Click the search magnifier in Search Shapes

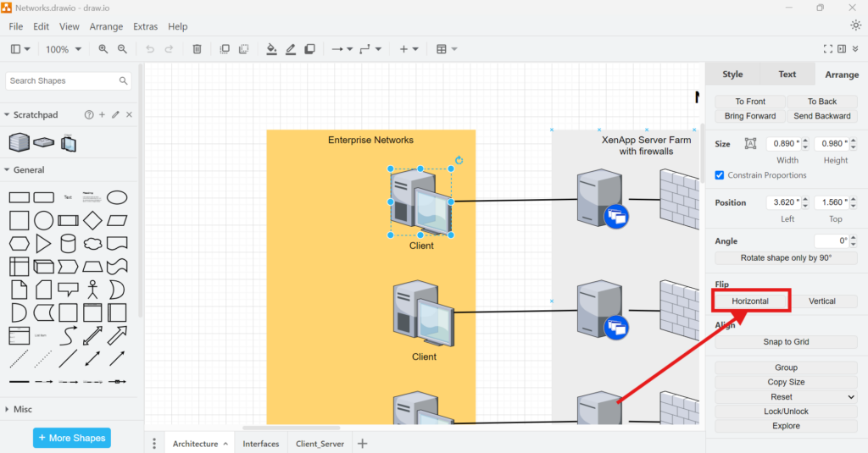[123, 80]
